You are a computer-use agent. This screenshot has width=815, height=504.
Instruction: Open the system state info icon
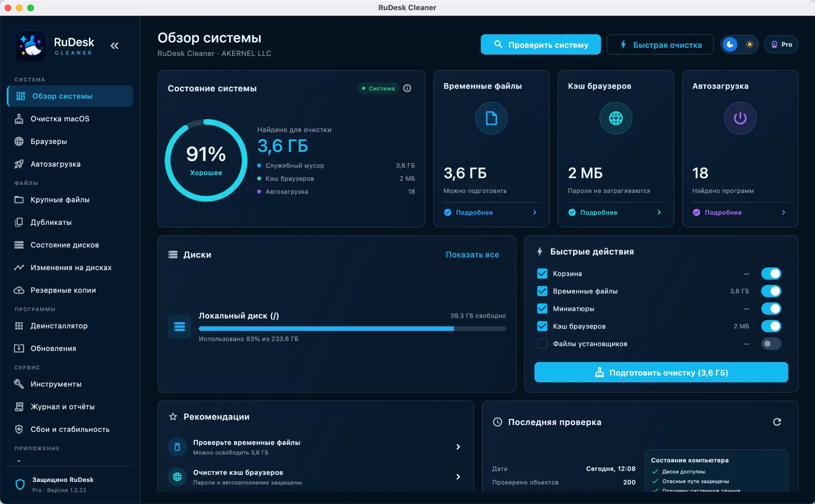407,88
